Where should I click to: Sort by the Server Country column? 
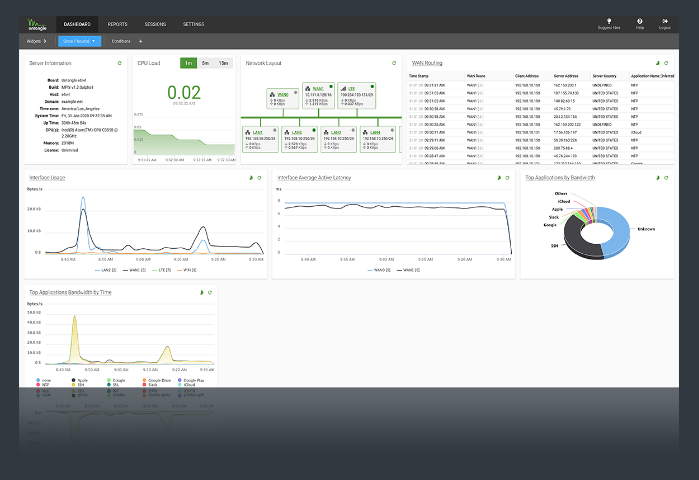coord(609,76)
